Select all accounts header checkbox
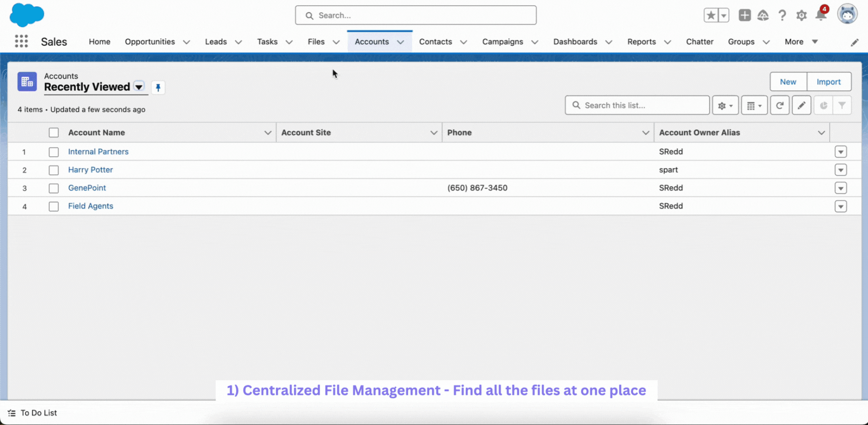 (54, 132)
